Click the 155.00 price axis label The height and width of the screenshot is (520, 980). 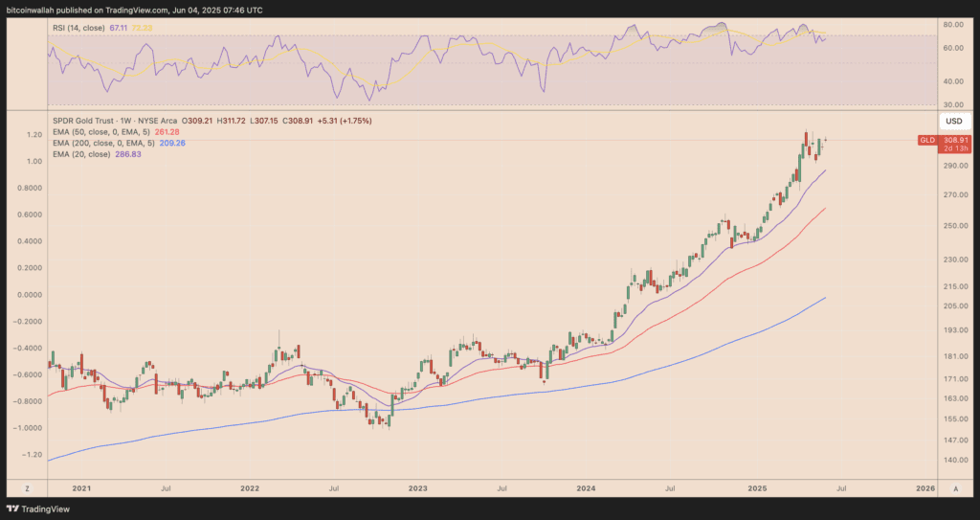pos(956,419)
